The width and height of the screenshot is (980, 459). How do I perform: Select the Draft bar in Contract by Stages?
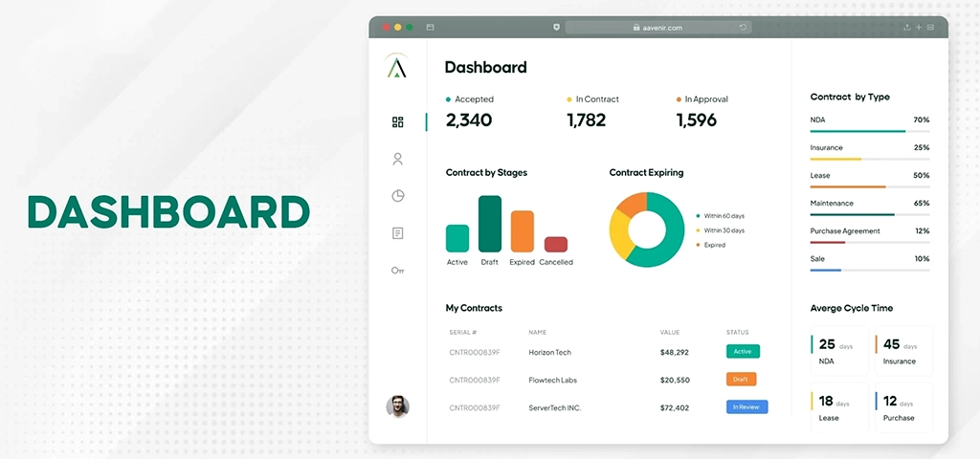[490, 224]
